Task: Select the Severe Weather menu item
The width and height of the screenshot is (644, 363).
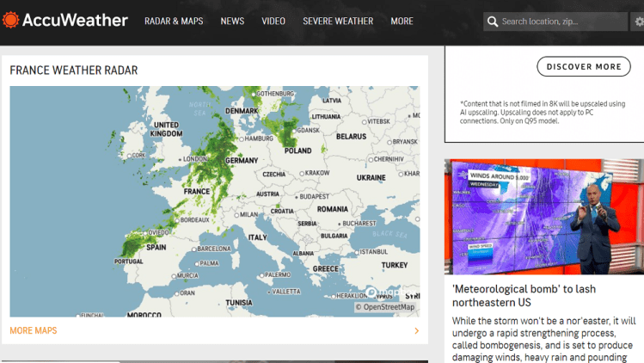Action: tap(338, 21)
